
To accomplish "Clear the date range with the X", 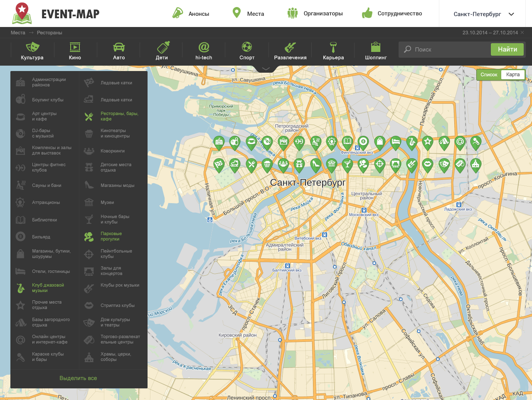I will (x=522, y=32).
